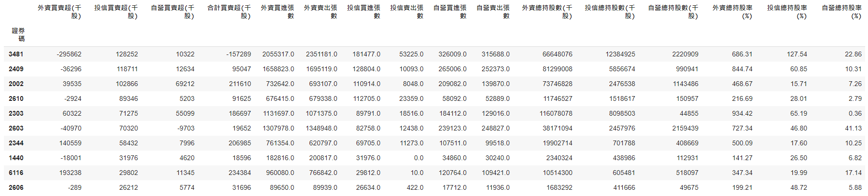Select row index 3481
The width and height of the screenshot is (868, 196).
point(16,54)
